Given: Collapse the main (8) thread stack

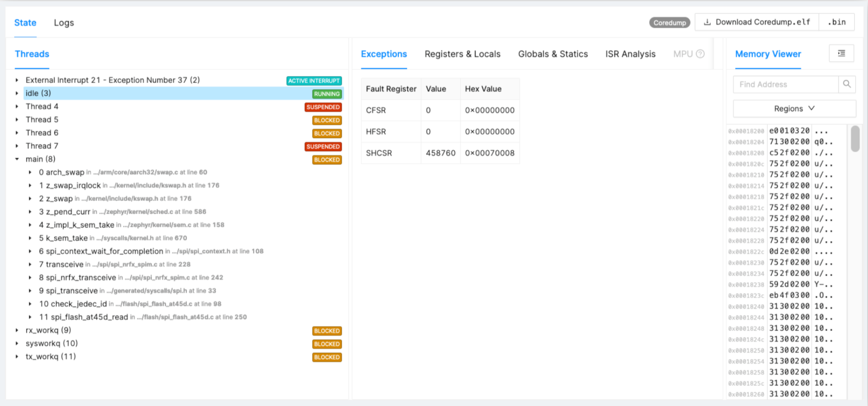Looking at the screenshot, I should (x=17, y=159).
